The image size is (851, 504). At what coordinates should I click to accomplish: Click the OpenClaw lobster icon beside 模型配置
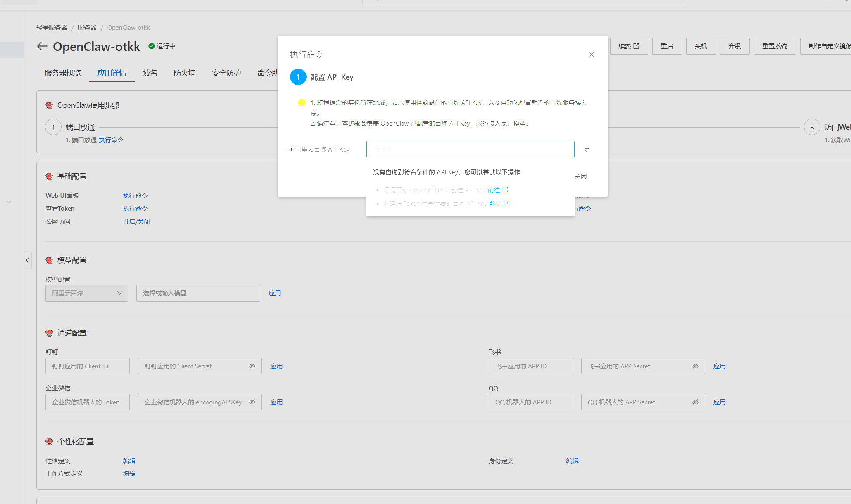49,260
